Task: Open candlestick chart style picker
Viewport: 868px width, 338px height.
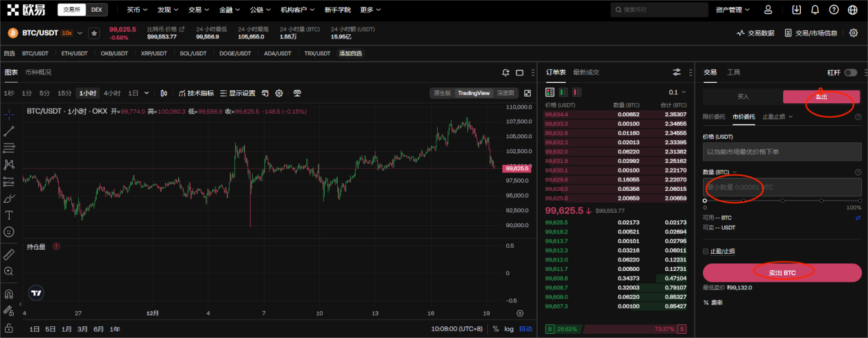Action: (x=164, y=93)
